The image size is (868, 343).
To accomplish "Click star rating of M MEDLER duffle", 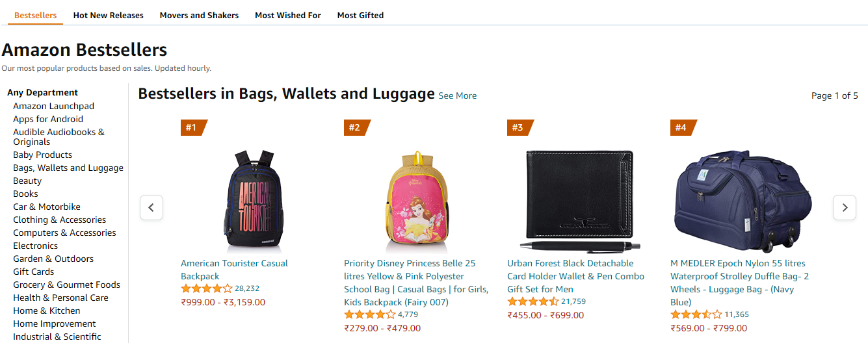I will [x=696, y=314].
